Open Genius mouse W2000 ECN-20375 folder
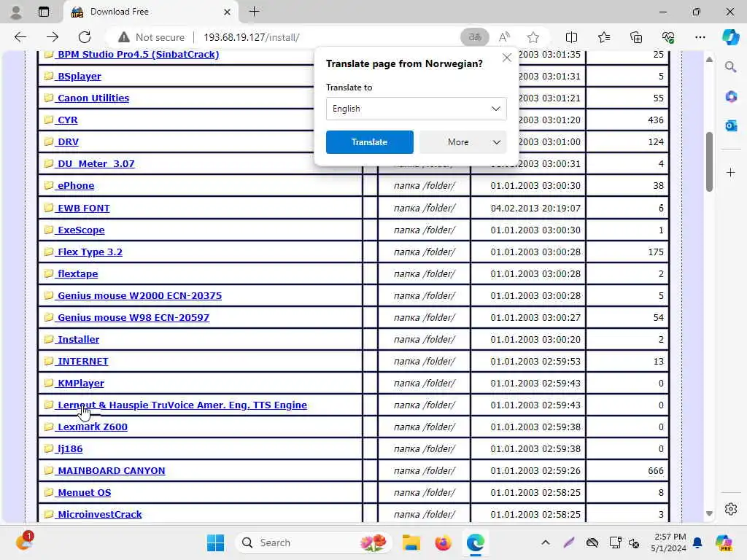 139,296
